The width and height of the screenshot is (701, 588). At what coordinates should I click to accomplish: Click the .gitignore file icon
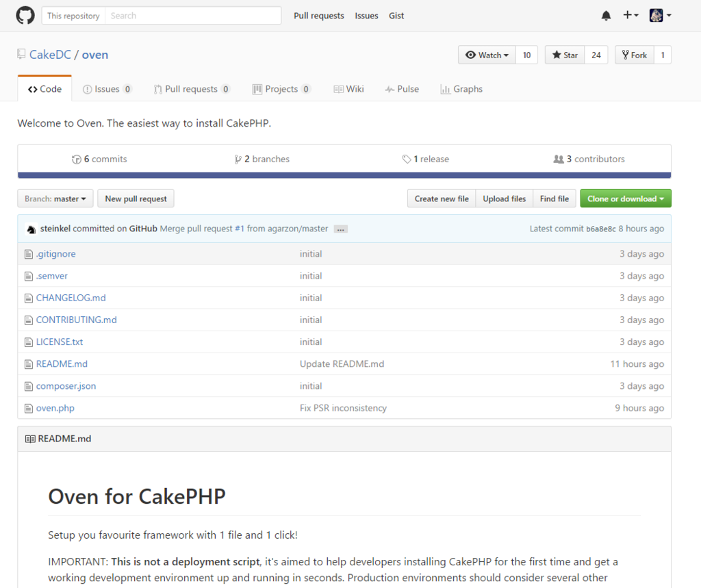coord(29,254)
